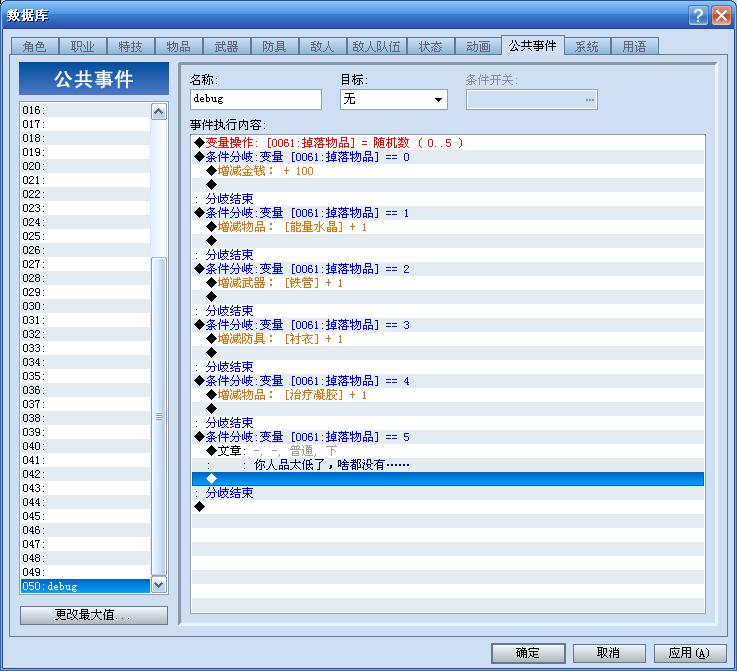Image resolution: width=737 pixels, height=671 pixels.
Task: Select the message line 你人品太低了，啥都没有
Action: (448, 465)
